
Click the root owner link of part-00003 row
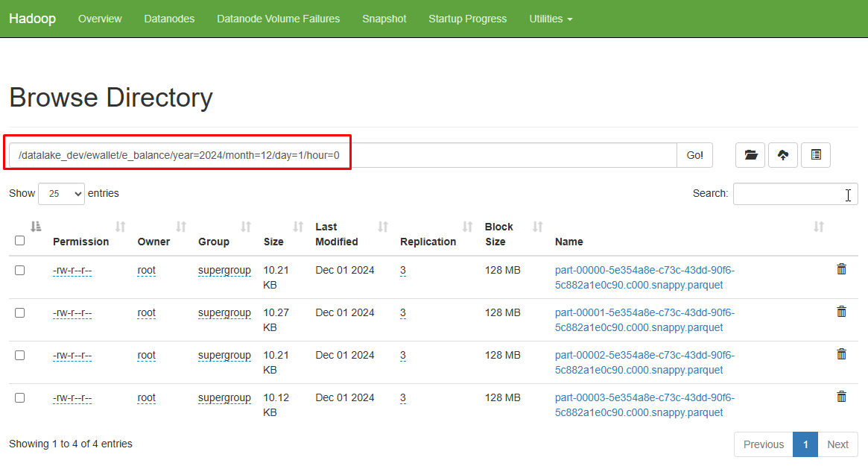(147, 398)
